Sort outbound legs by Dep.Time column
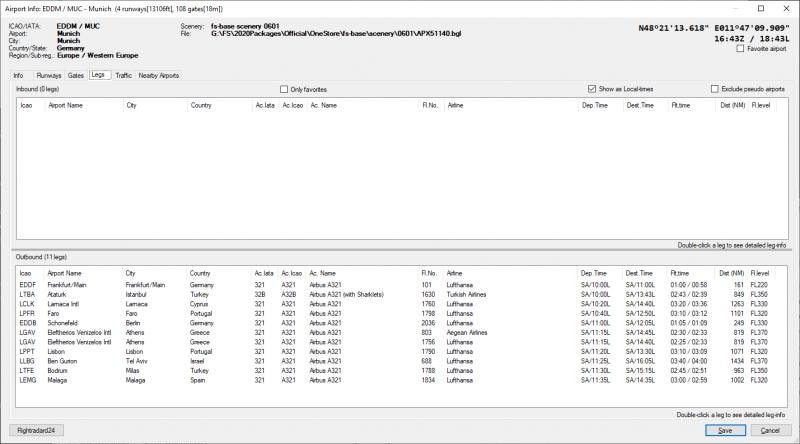The image size is (800, 444). pos(593,273)
